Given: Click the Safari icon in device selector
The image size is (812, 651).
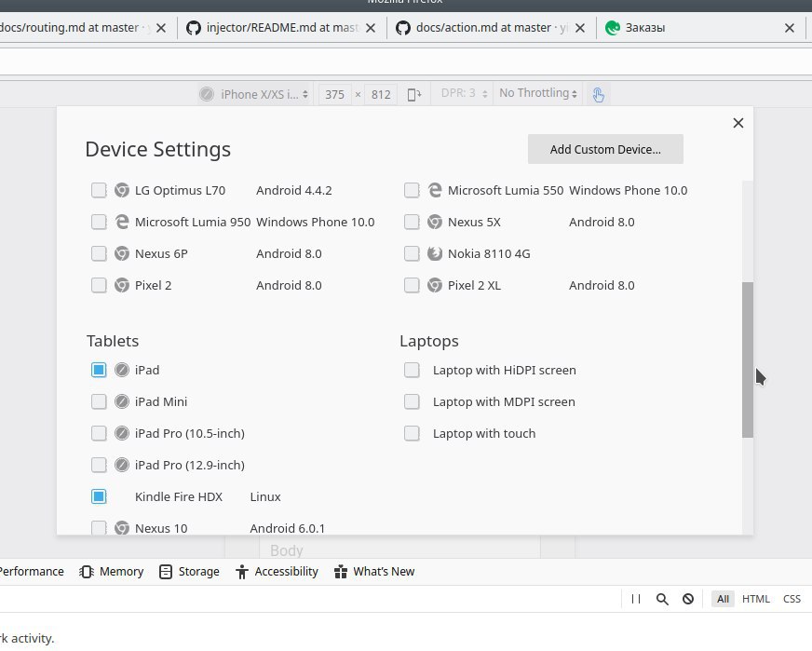Looking at the screenshot, I should pos(207,94).
